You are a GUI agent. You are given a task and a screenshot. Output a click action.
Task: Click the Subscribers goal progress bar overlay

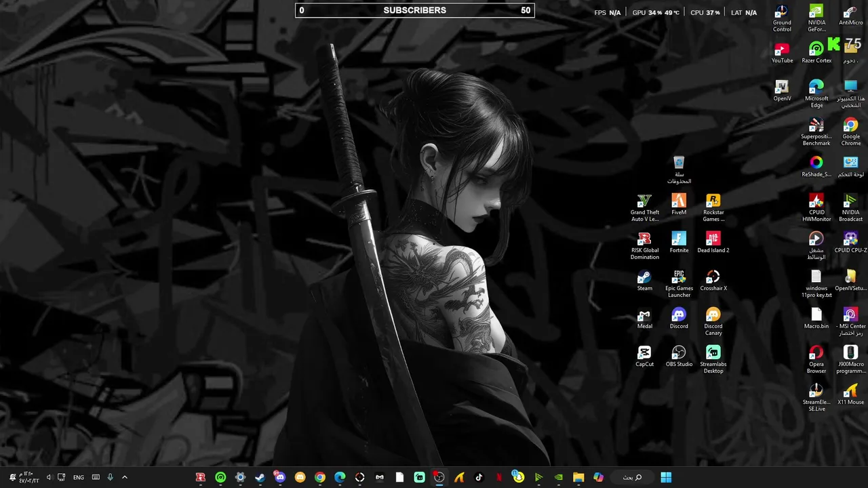[415, 10]
